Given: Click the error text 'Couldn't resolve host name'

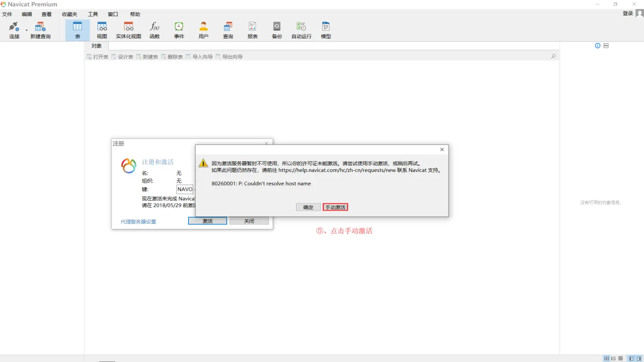Looking at the screenshot, I should (277, 184).
